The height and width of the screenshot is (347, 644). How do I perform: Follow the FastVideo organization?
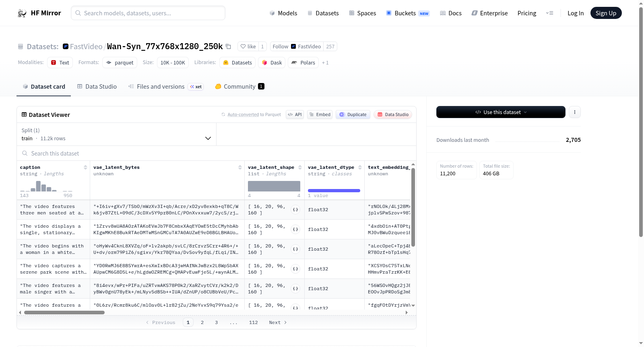point(297,46)
